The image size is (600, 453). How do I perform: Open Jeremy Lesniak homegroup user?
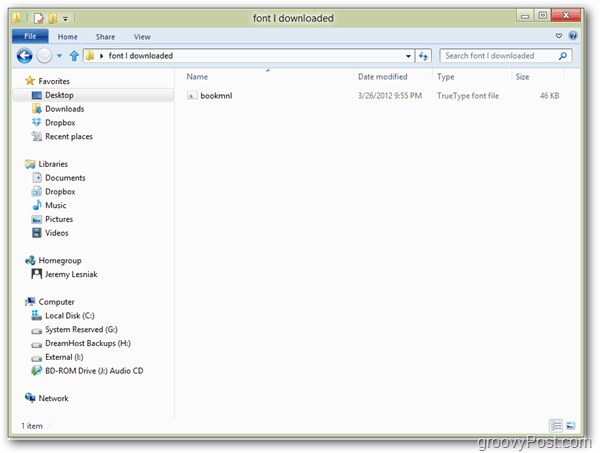click(71, 274)
